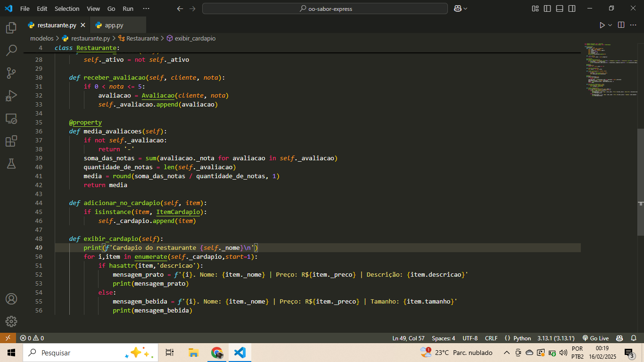Open the Manage gear icon

(x=11, y=321)
